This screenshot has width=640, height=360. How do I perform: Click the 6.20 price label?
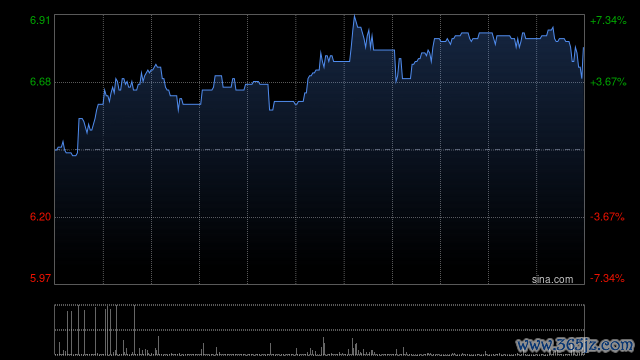[40, 217]
